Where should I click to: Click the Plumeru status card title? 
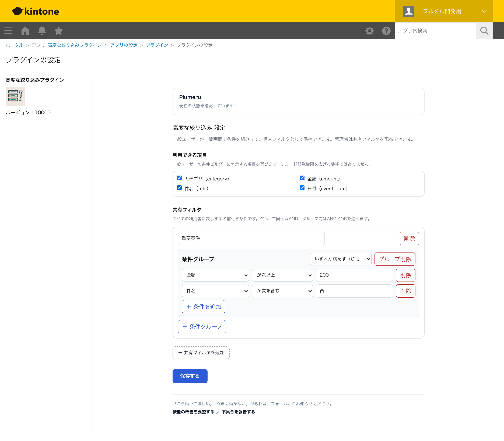click(190, 97)
